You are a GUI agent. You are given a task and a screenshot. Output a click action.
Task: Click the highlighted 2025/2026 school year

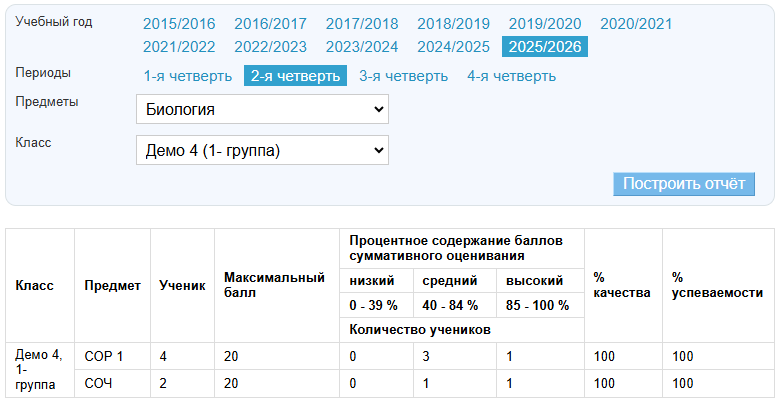(545, 46)
